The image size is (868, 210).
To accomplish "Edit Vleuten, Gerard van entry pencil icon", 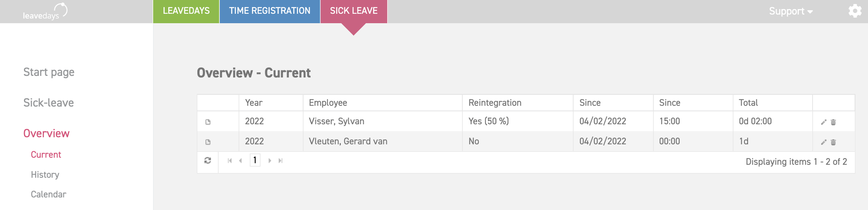I will coord(824,142).
